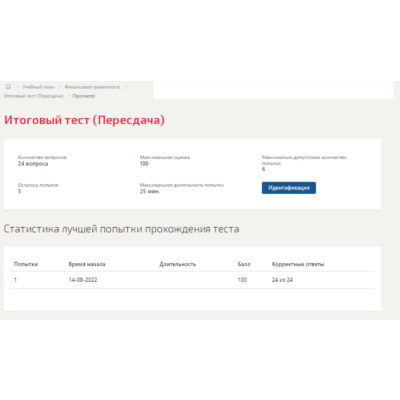Viewport: 400px width, 400px height.
Task: Sort the table by Время начала column
Action: coord(87,264)
